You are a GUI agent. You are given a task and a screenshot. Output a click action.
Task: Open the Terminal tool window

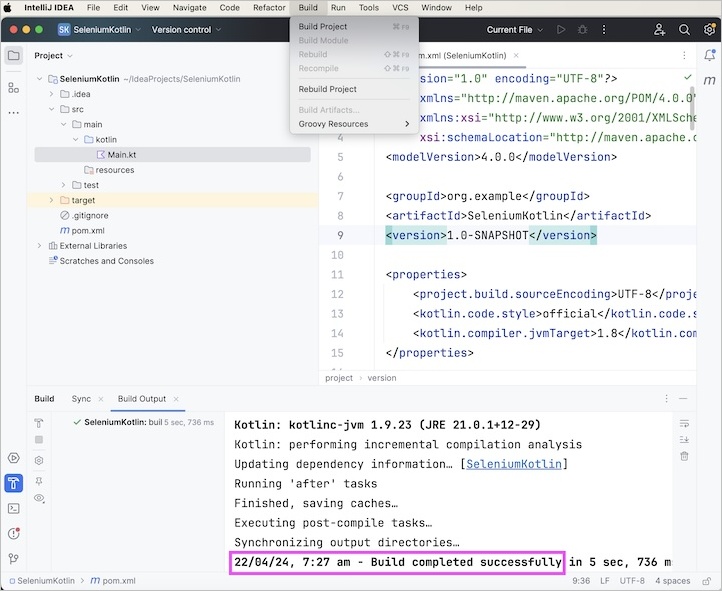coord(14,508)
